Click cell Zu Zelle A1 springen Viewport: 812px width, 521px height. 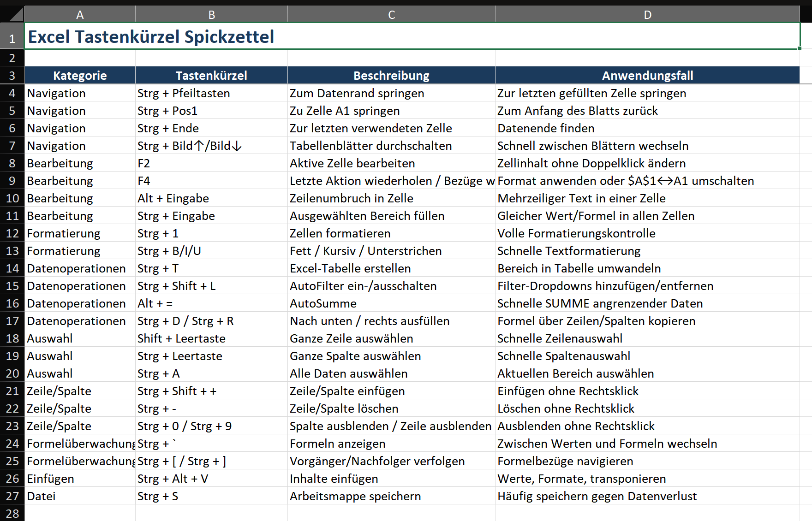(391, 111)
